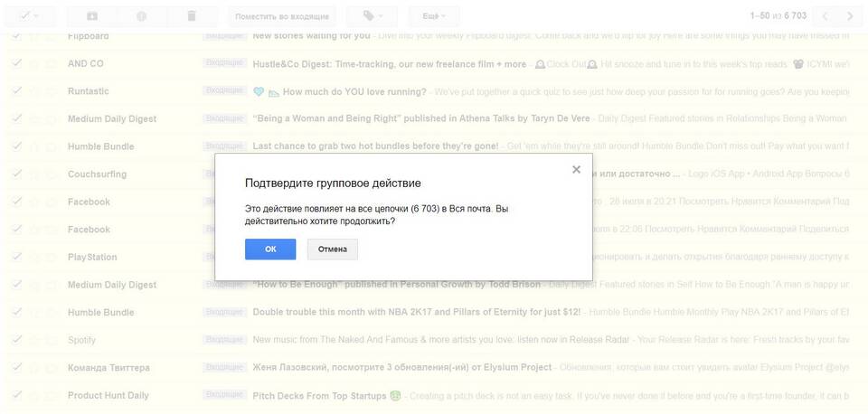Mark Couchsurfing email as important
Screen dimensions: 868x414
pos(51,174)
